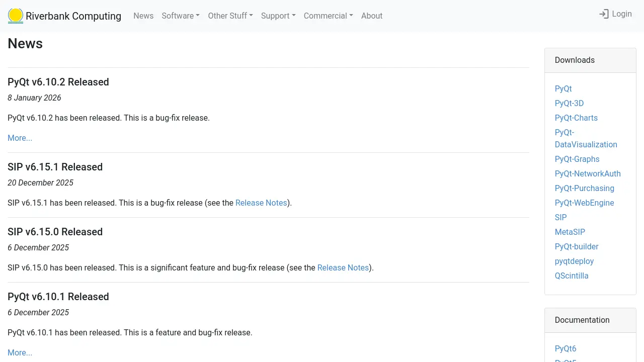Screen dimensions: 644x362
Task: Open the SIP download link
Action: (560, 217)
